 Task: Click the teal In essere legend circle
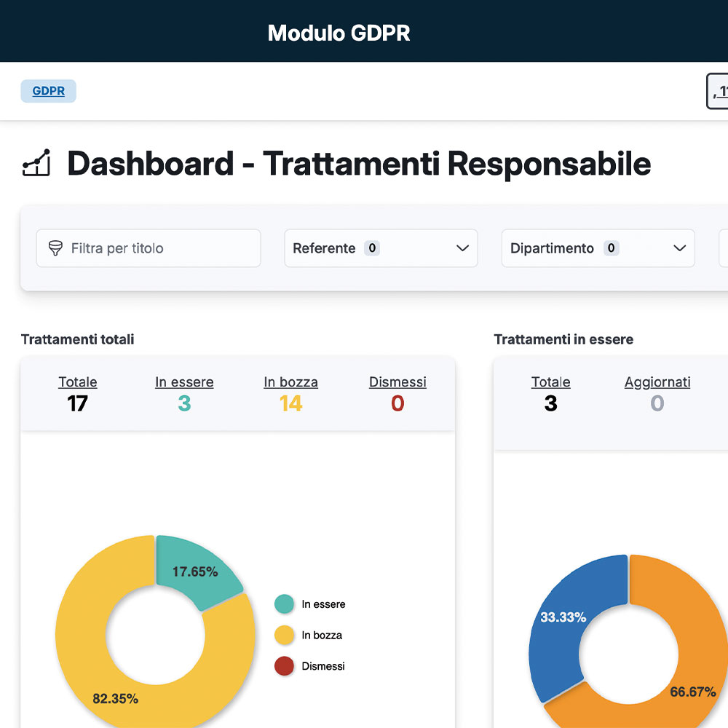pyautogui.click(x=284, y=604)
